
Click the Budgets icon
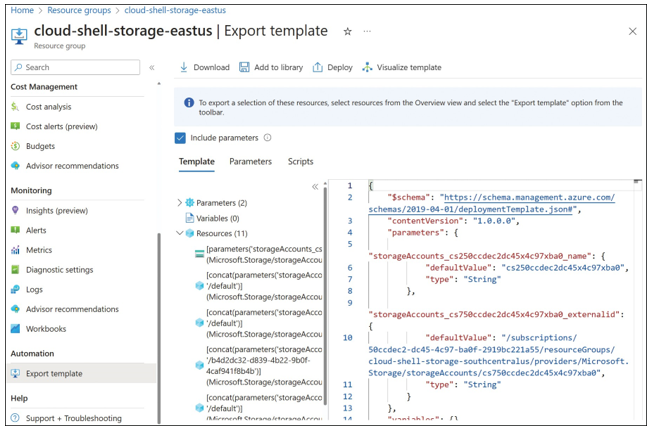[x=15, y=146]
